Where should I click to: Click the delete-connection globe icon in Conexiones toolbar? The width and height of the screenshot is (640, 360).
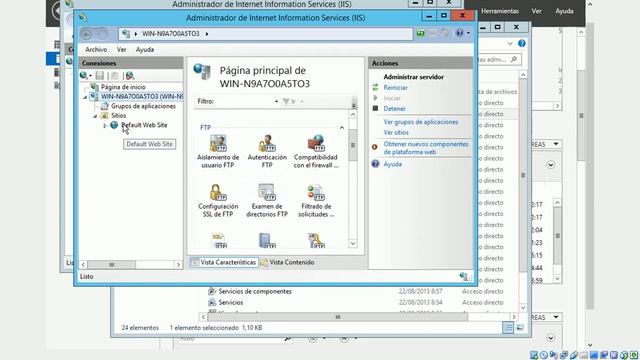coord(130,76)
